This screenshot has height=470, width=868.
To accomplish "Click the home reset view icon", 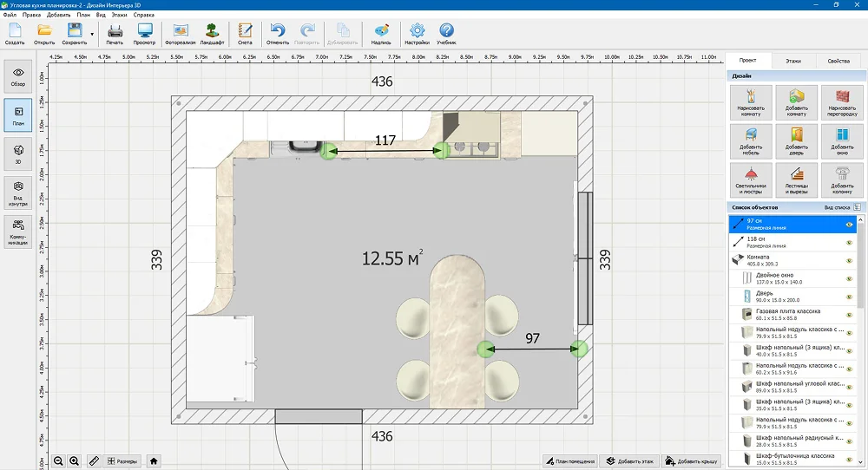I will coord(154,460).
